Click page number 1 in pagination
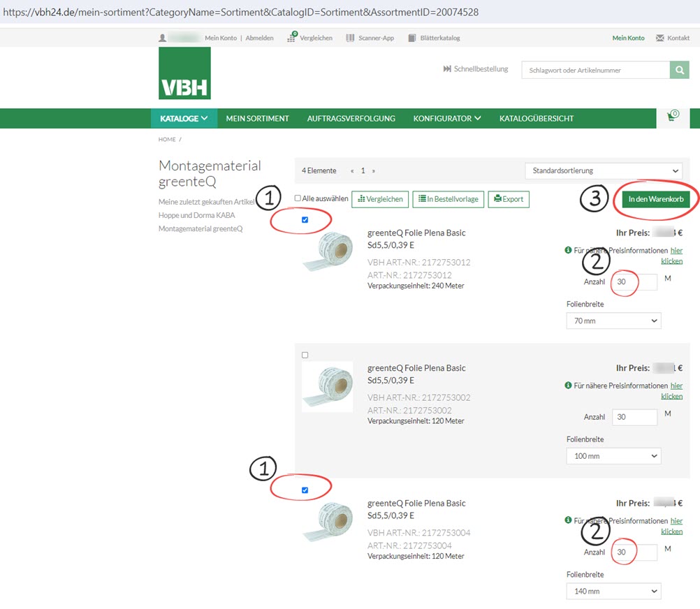The height and width of the screenshot is (609, 700). 363,171
